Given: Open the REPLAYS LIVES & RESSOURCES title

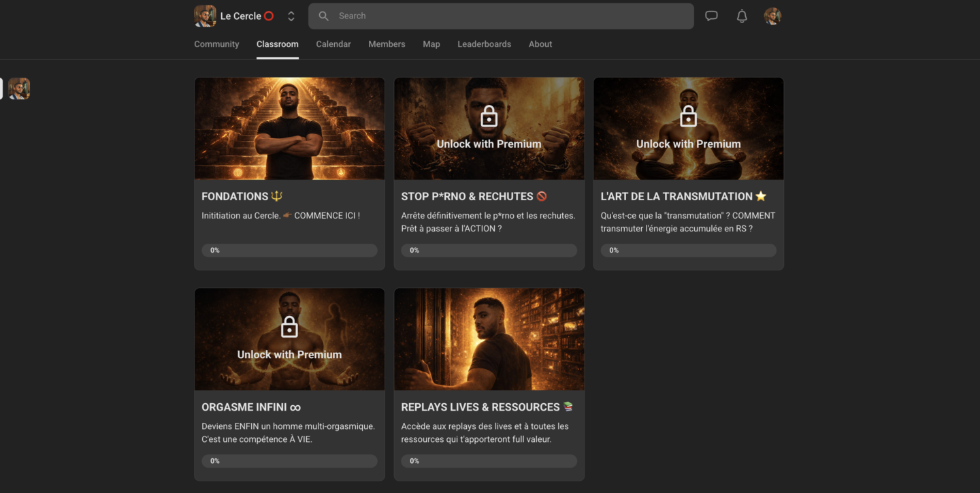Looking at the screenshot, I should [487, 407].
